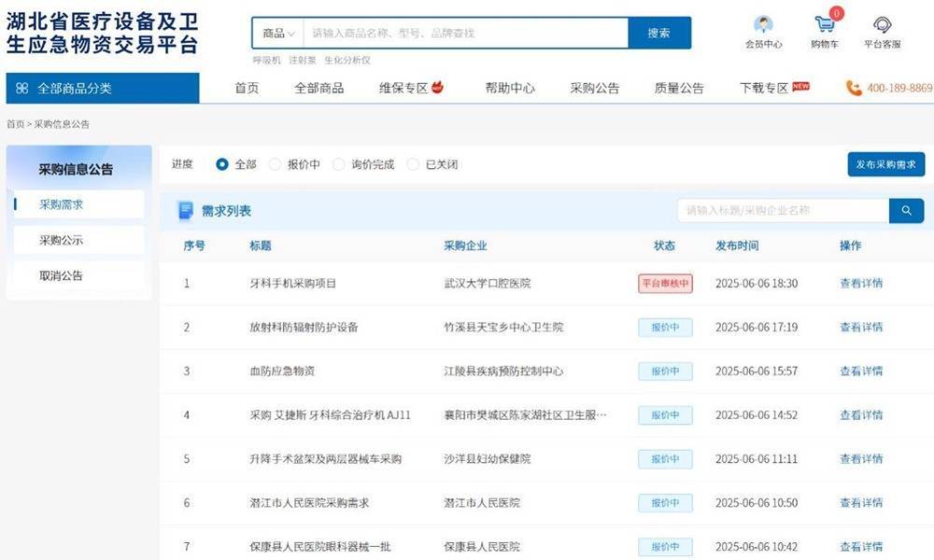934x560 pixels.
Task: Click company 沙洋县妇幼保健院
Action: pos(488,459)
